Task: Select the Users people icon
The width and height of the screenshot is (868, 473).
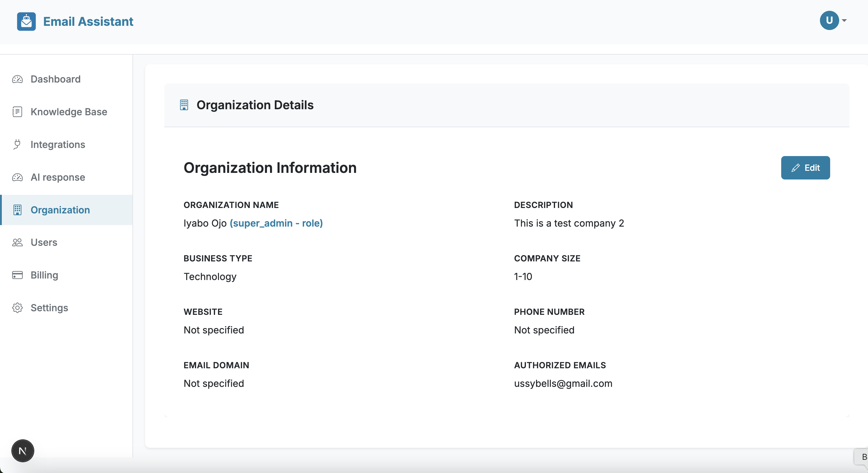Action: point(17,242)
